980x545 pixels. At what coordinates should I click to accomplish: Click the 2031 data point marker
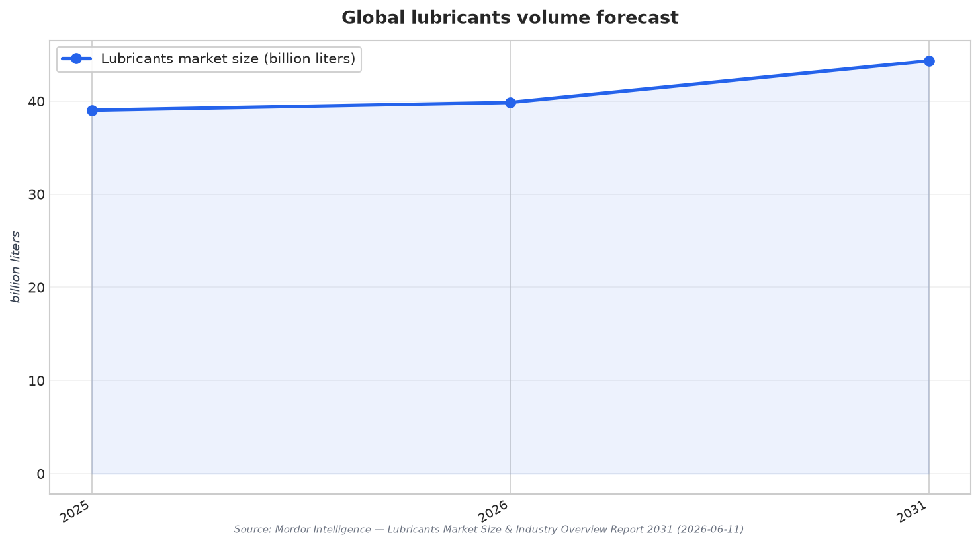(929, 61)
